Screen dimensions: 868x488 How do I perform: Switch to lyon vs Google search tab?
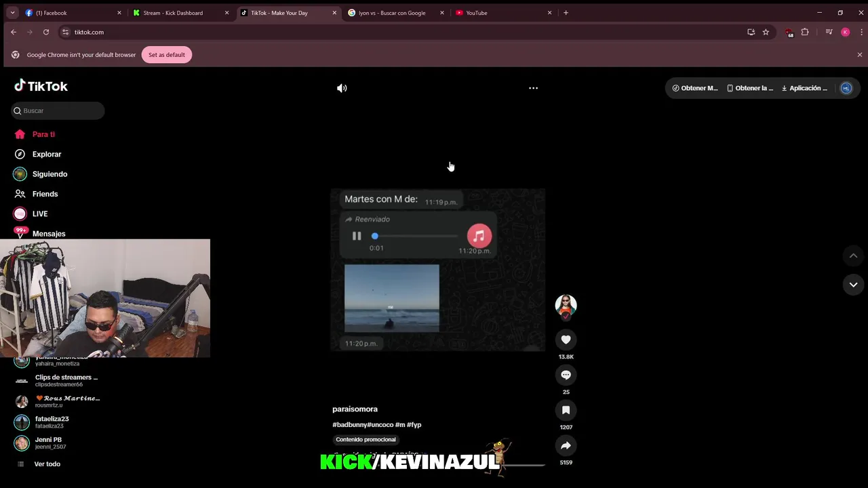point(396,13)
